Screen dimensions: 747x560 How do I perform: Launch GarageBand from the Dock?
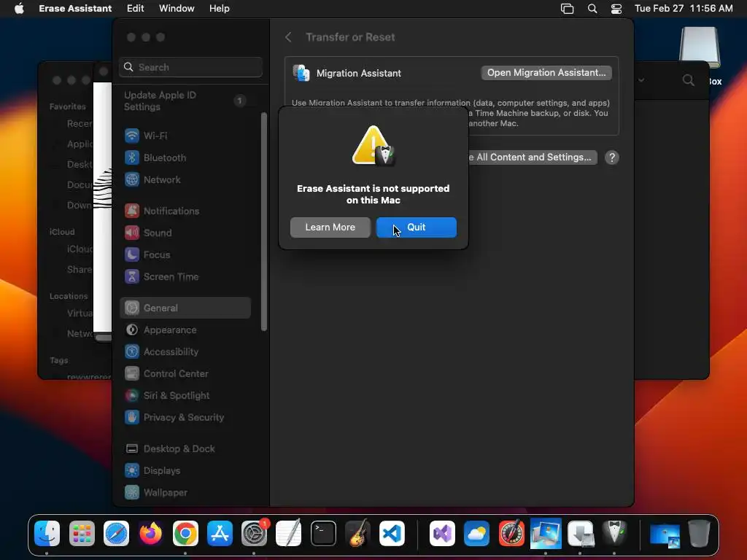coord(357,532)
